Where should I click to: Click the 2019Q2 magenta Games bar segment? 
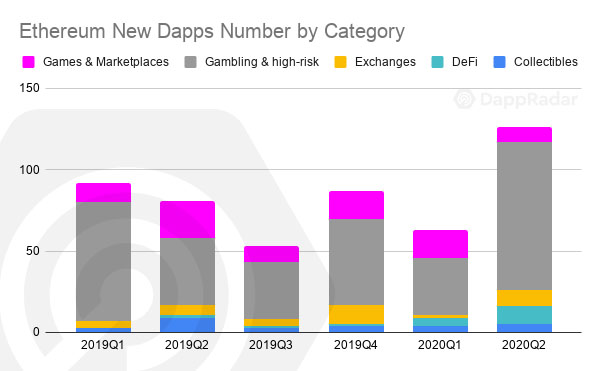pyautogui.click(x=188, y=220)
